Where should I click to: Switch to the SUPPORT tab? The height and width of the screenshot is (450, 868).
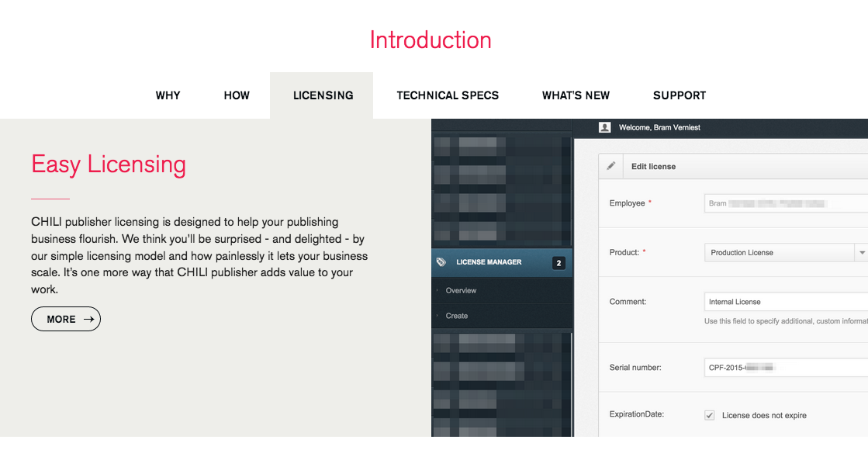tap(680, 95)
